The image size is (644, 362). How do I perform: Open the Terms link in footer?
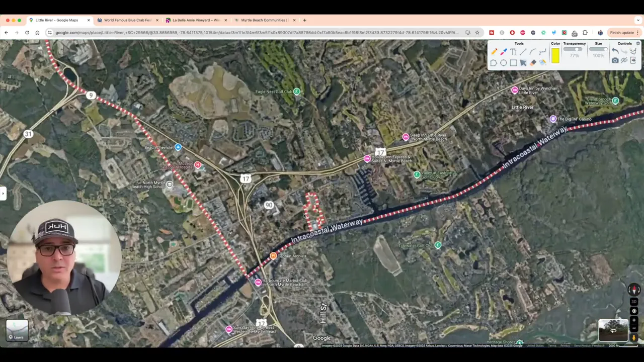[x=552, y=345]
